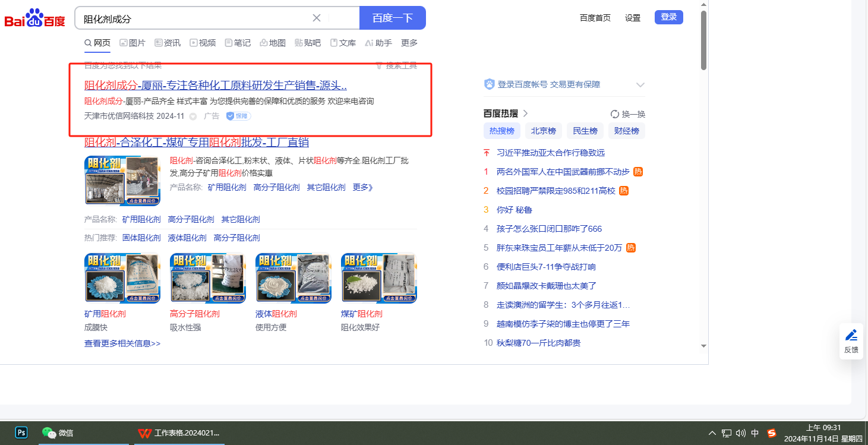Screen dimensions: 868x445
Task: Open the 百度热搜 heading arrow
Action: 526,113
